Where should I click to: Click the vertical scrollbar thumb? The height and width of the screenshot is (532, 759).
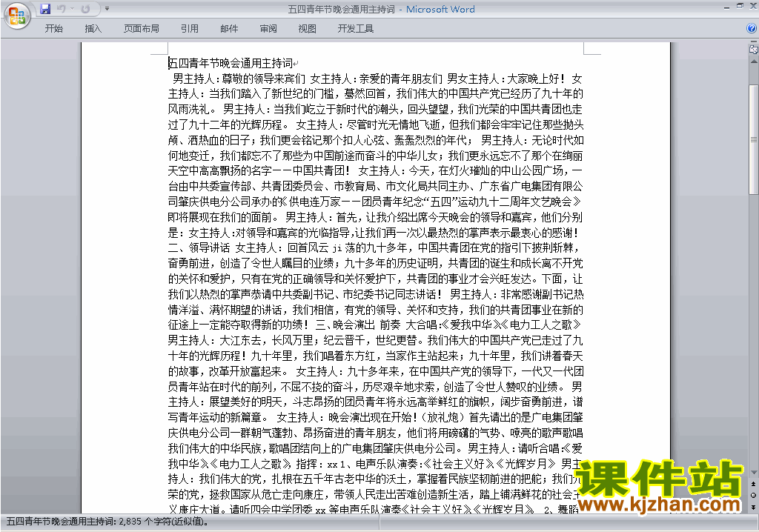(x=753, y=140)
